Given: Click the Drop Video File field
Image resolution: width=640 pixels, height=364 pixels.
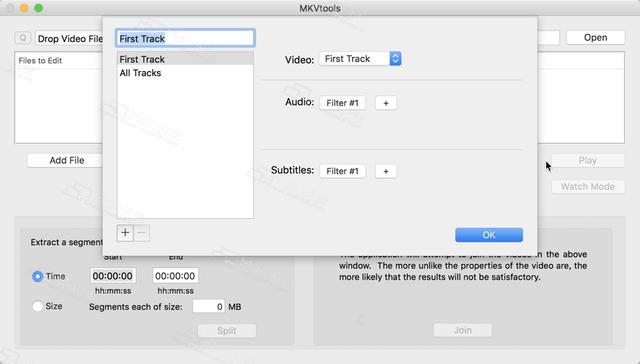Looking at the screenshot, I should point(69,39).
